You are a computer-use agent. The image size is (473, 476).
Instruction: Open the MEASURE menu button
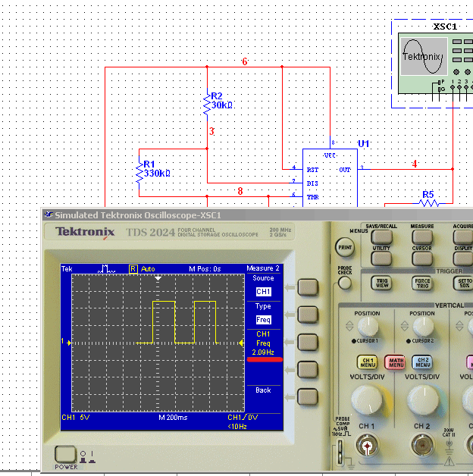point(422,237)
